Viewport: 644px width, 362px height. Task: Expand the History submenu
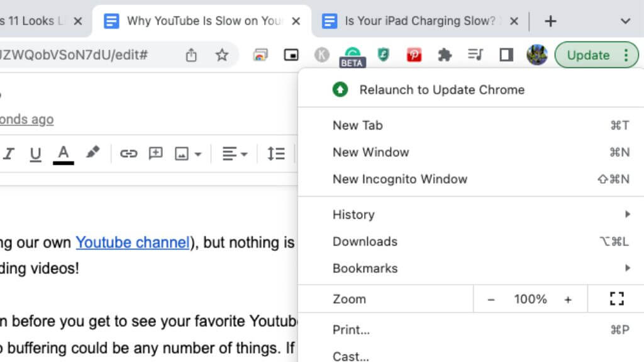(470, 215)
